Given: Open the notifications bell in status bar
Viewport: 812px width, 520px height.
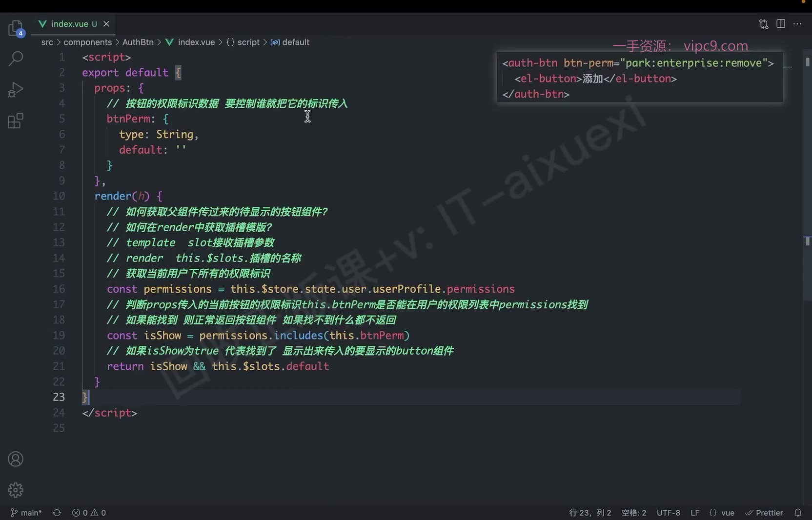Looking at the screenshot, I should point(798,513).
